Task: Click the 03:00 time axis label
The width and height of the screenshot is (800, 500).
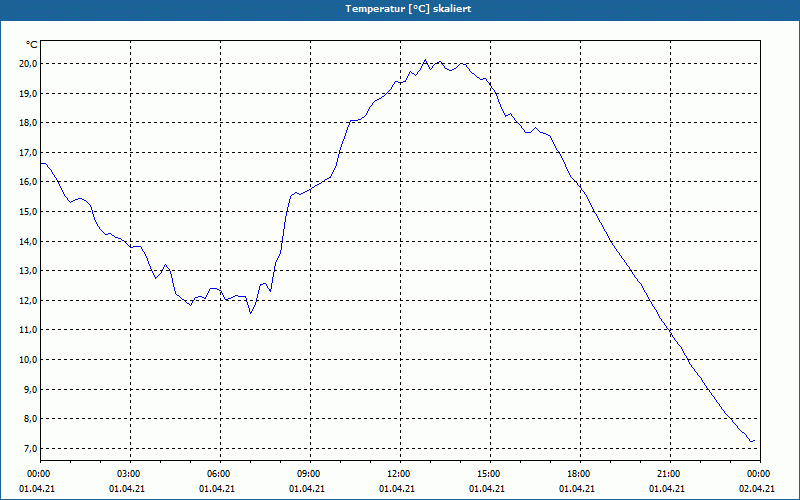Action: pyautogui.click(x=131, y=474)
